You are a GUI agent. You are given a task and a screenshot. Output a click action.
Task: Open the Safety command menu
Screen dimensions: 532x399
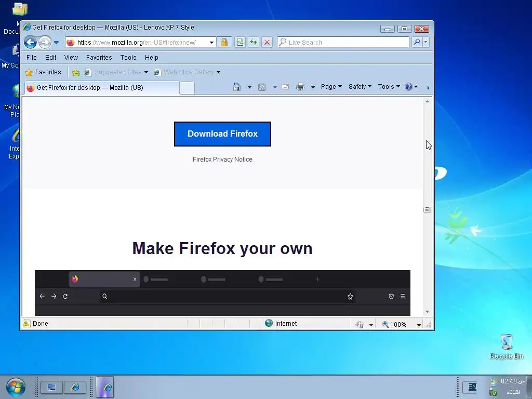coord(360,87)
